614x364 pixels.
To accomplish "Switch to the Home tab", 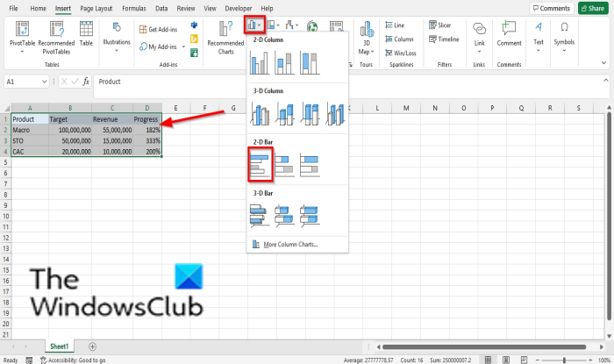I will tap(38, 8).
